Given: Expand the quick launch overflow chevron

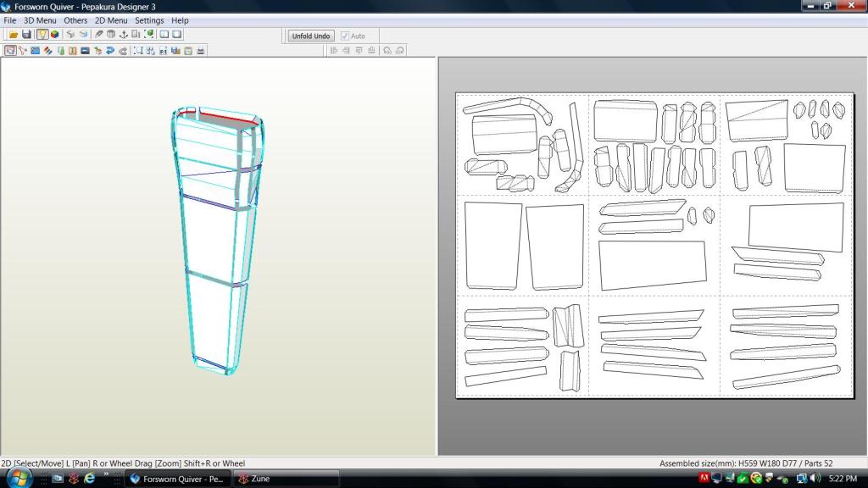Looking at the screenshot, I should pyautogui.click(x=106, y=474).
